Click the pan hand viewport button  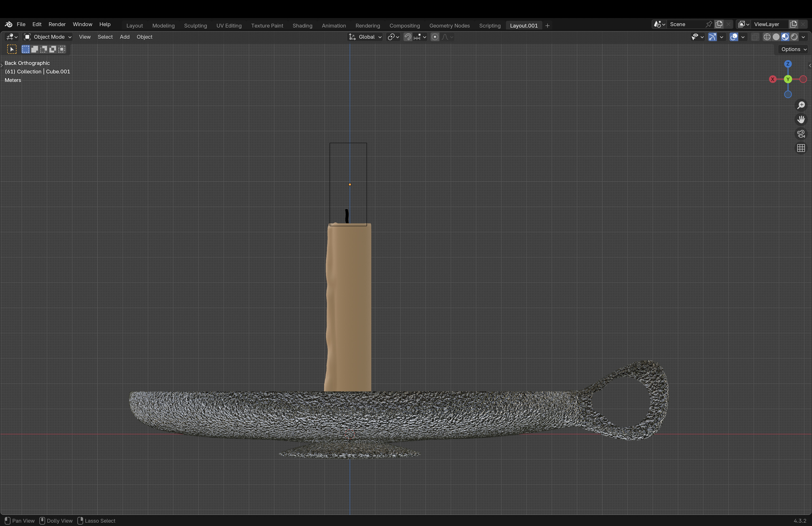(801, 120)
